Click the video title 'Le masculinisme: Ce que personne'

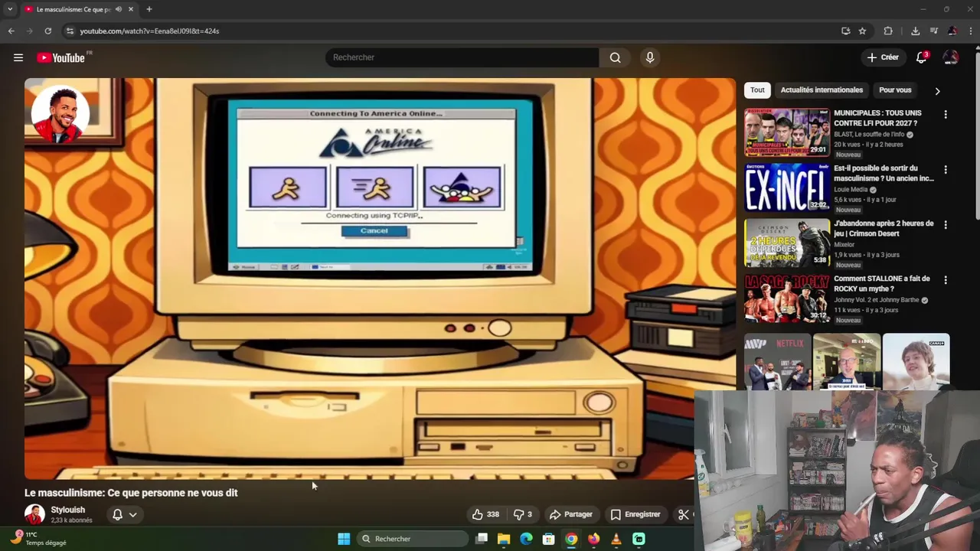pyautogui.click(x=131, y=493)
